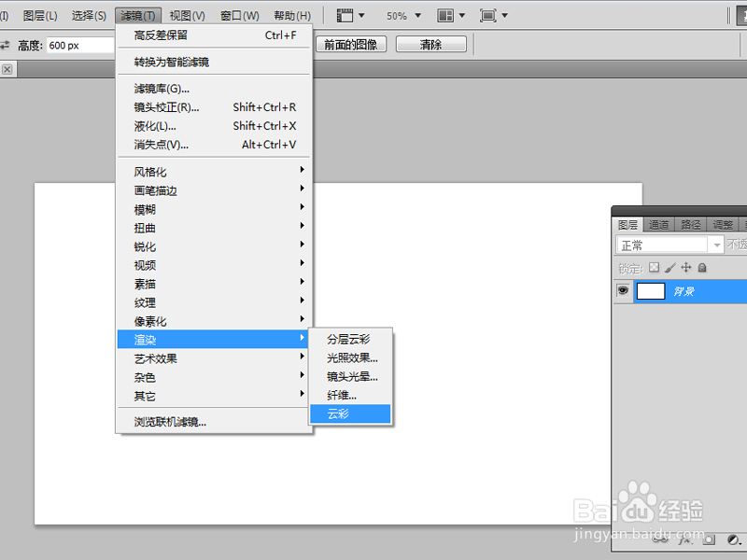Viewport: 747px width, 560px height.
Task: Expand the 画笔描边 submenu
Action: (215, 190)
